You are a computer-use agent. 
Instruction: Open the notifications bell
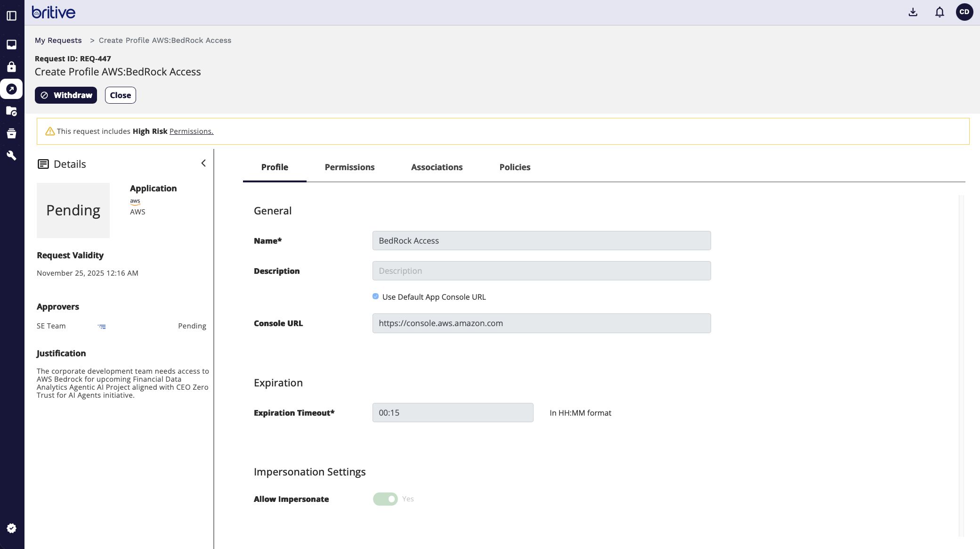pyautogui.click(x=939, y=12)
